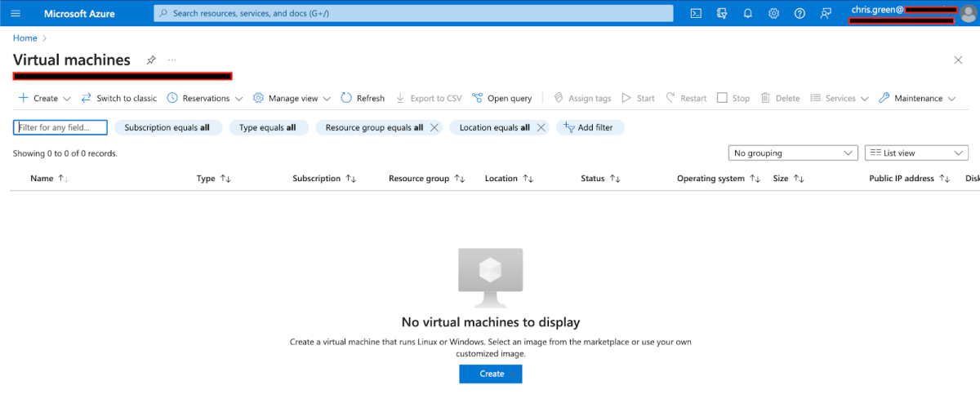Open the ellipsis more options next to title

click(x=171, y=60)
